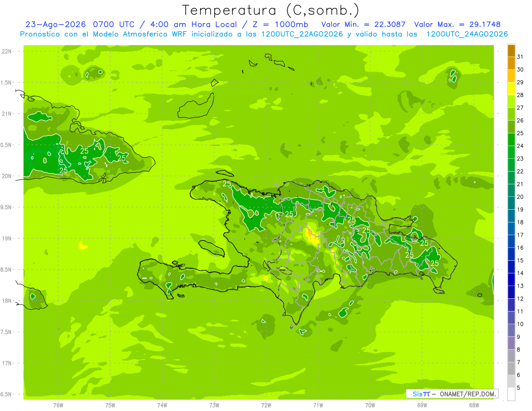Click the '18N' latitude label
The height and width of the screenshot is (411, 532).
click(x=7, y=301)
